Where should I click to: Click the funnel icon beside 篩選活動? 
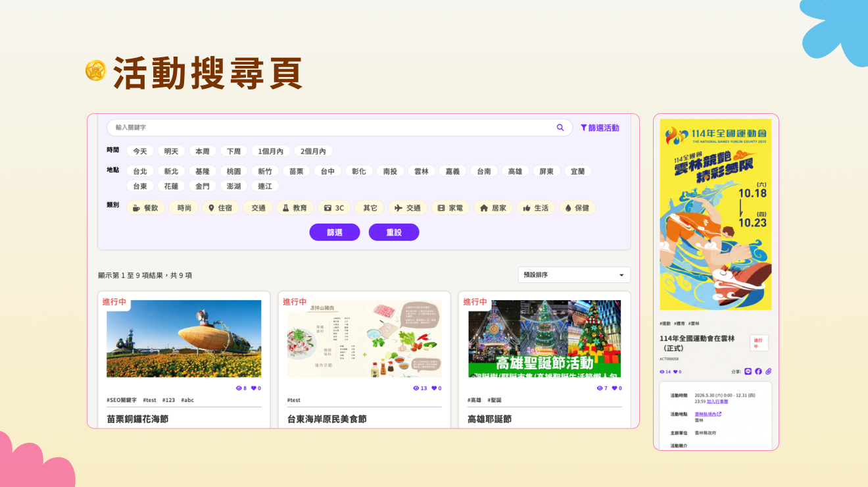point(584,128)
